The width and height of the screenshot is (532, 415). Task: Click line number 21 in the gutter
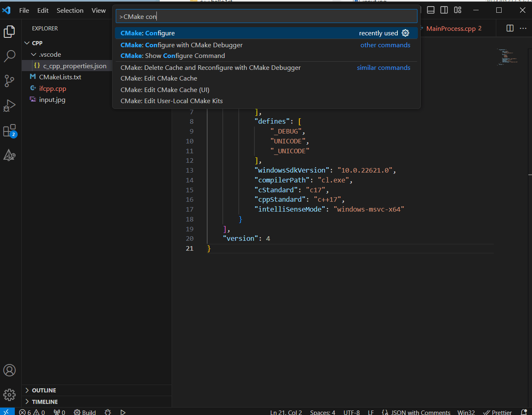(189, 248)
